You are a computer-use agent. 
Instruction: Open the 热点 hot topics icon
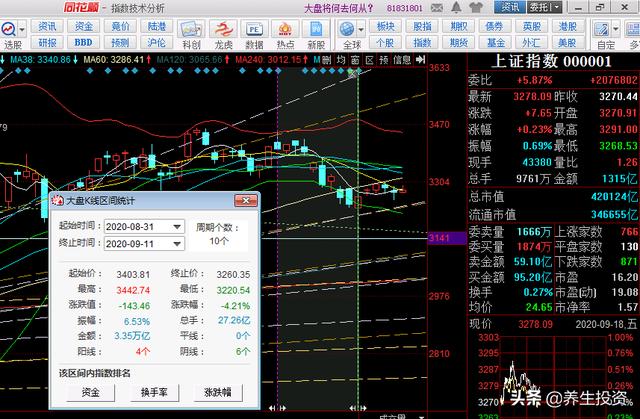coord(285,29)
